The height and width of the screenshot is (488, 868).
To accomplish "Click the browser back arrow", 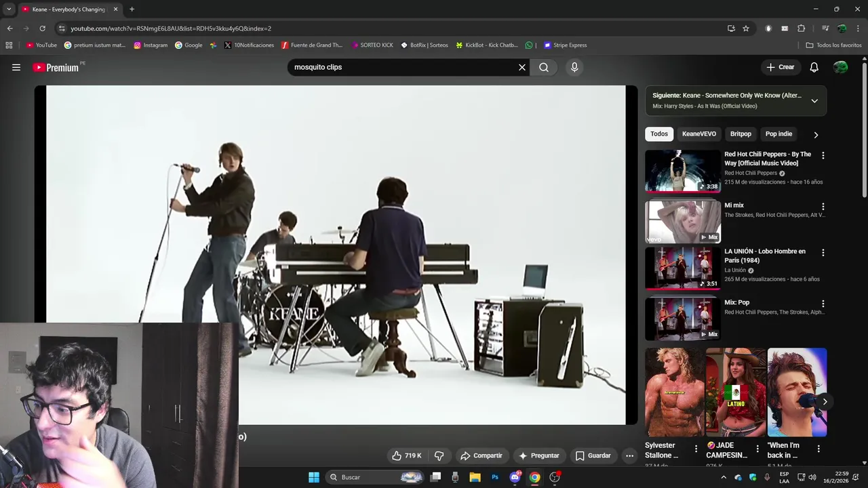I will tap(9, 28).
